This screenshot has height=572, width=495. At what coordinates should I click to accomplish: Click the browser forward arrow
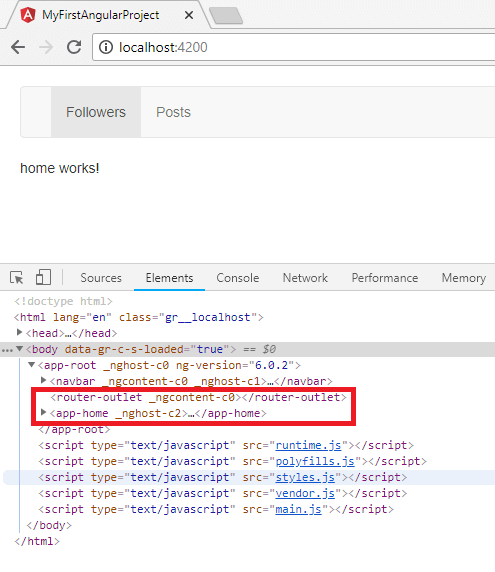[x=46, y=47]
